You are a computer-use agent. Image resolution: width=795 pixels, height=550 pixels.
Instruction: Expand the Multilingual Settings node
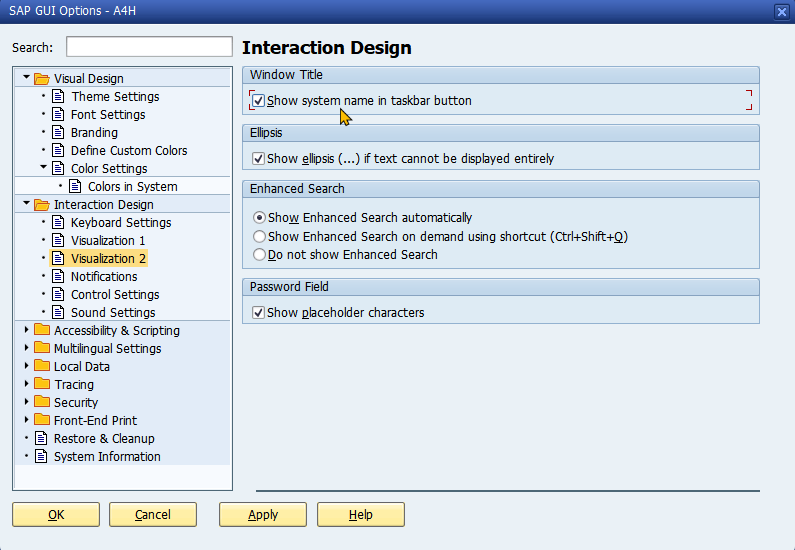26,348
